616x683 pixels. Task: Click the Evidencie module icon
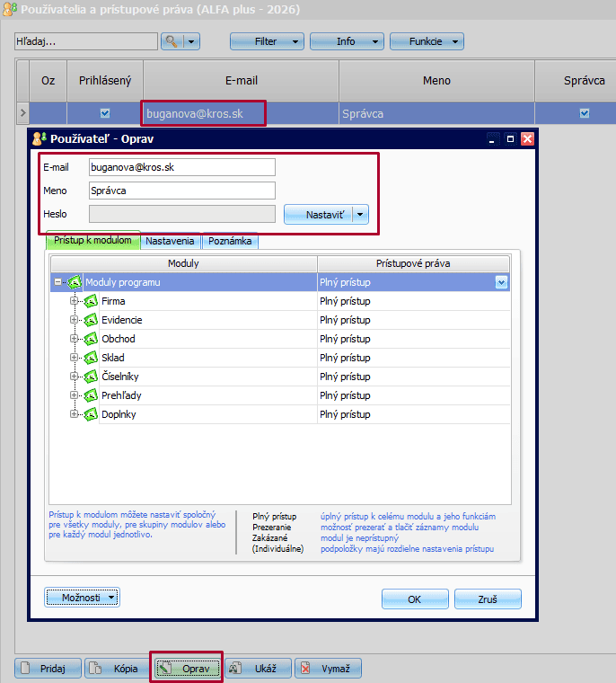(x=91, y=320)
